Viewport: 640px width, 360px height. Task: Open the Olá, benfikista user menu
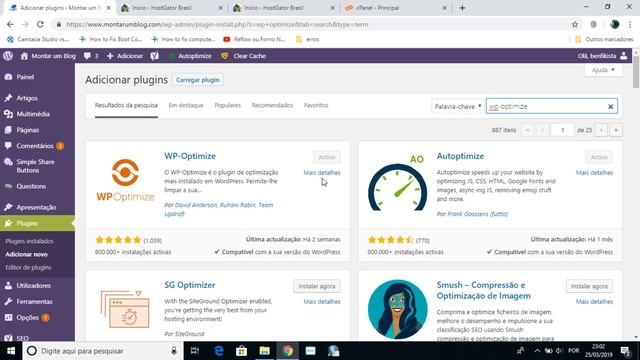(x=602, y=56)
